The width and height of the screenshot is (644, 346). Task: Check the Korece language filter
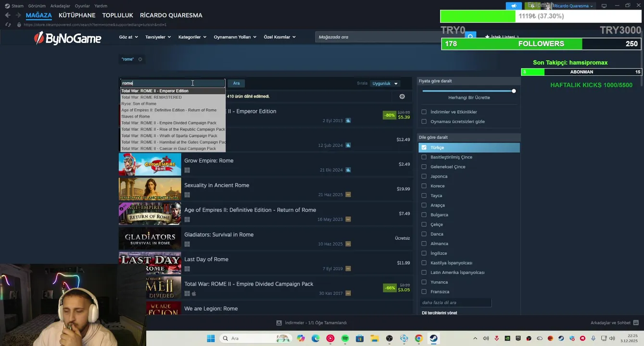point(424,186)
